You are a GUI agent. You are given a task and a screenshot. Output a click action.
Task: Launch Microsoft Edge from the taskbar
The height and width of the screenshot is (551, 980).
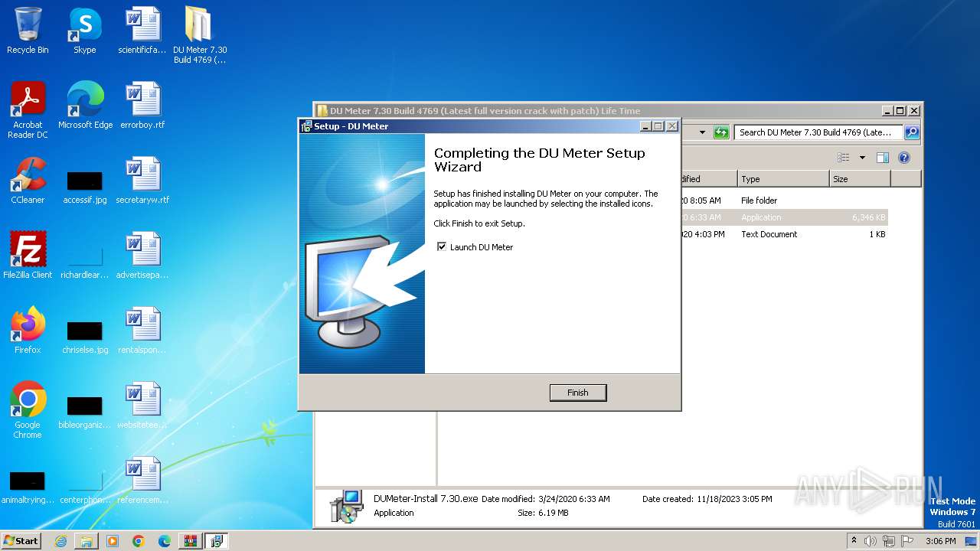tap(165, 541)
